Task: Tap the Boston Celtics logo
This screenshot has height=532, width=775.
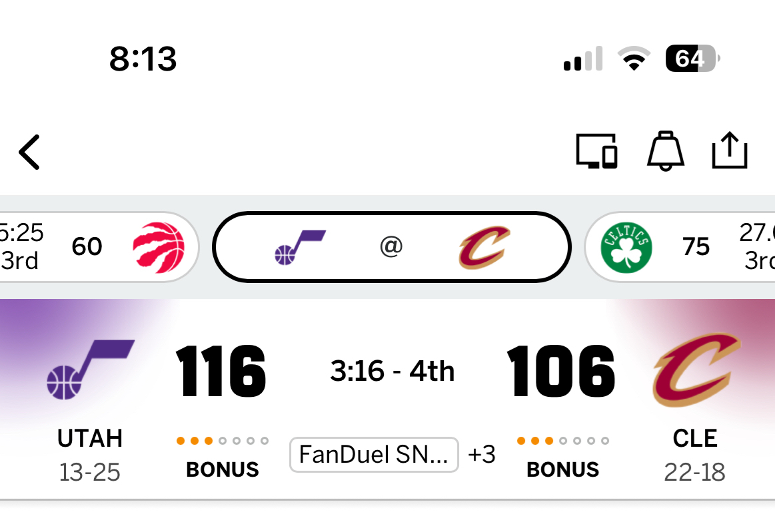Action: [626, 247]
